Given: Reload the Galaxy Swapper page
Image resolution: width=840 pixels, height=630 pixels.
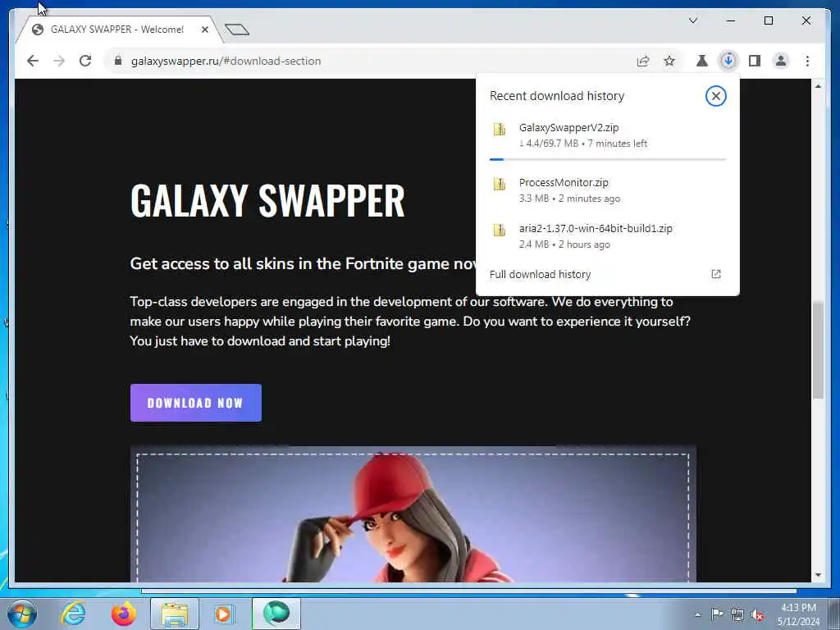Looking at the screenshot, I should point(85,61).
